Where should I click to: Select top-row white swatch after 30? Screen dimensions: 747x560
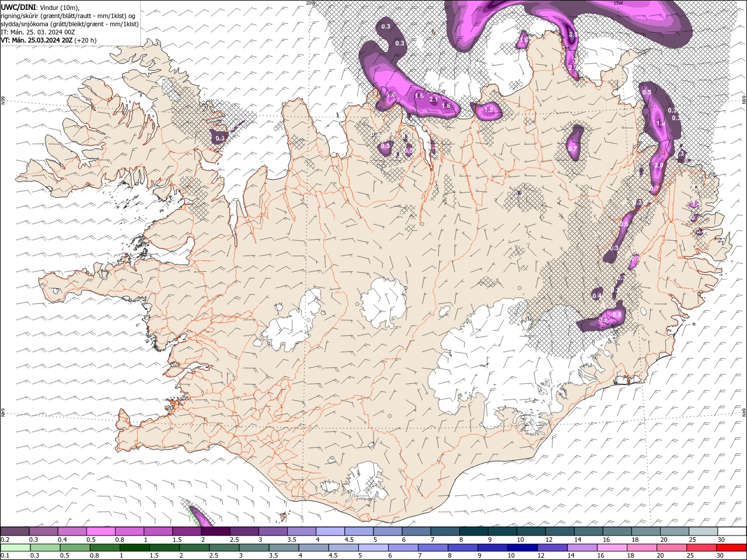tap(731, 531)
